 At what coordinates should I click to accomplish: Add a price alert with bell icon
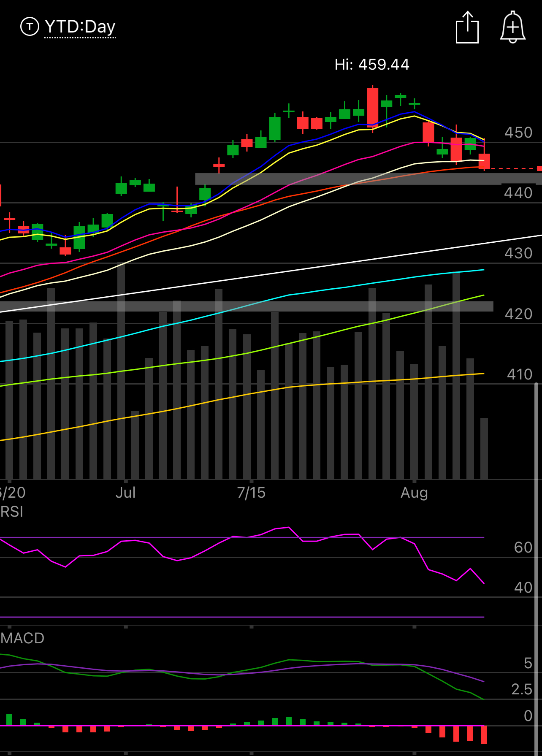point(512,27)
